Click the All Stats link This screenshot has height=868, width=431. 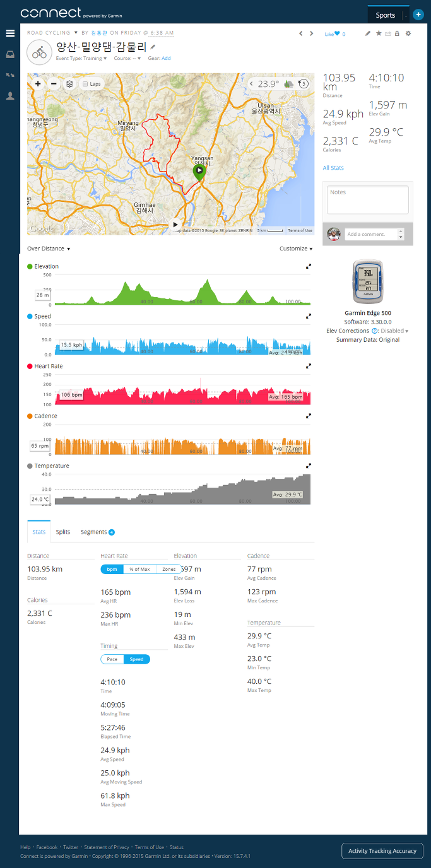point(333,168)
